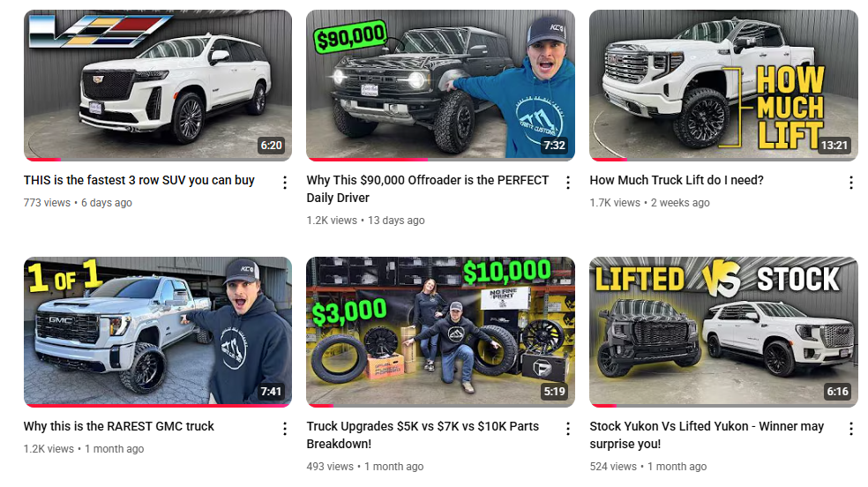868x487 pixels.
Task: Open the LIFTED VS STOCK Yukon thumbnail
Action: coord(723,332)
